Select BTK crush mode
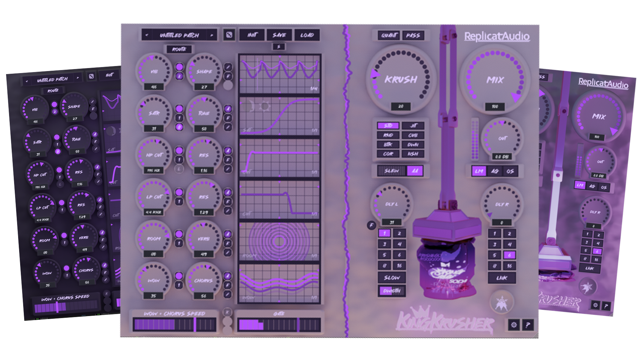Viewport: 644px width, 362px height. [x=388, y=144]
